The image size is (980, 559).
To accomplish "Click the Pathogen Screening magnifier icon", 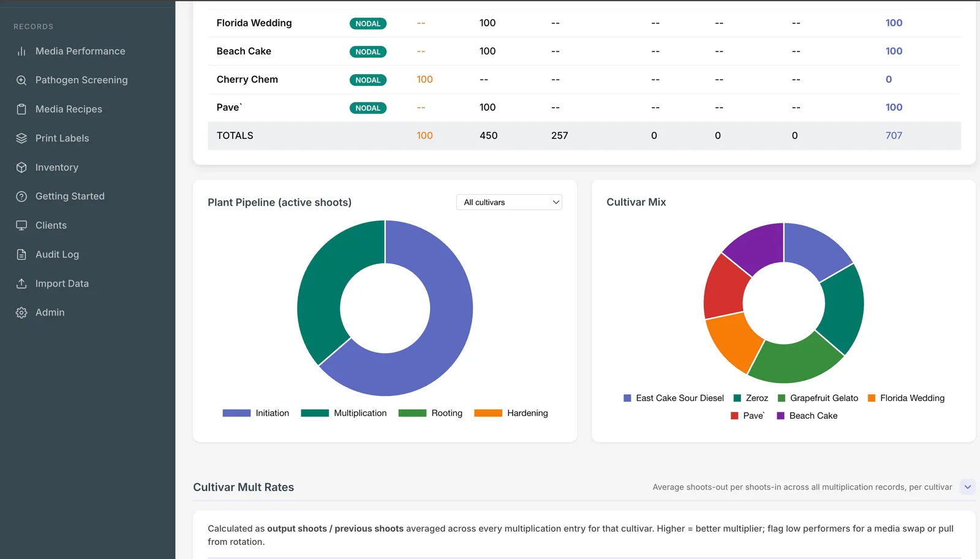I will pos(21,80).
